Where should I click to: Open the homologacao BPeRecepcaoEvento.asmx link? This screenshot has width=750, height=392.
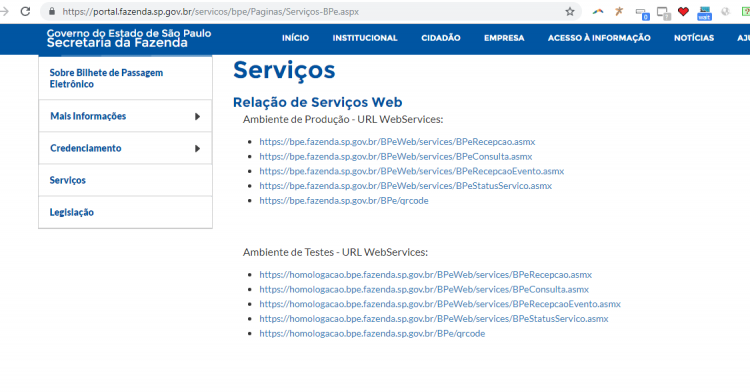pyautogui.click(x=440, y=304)
